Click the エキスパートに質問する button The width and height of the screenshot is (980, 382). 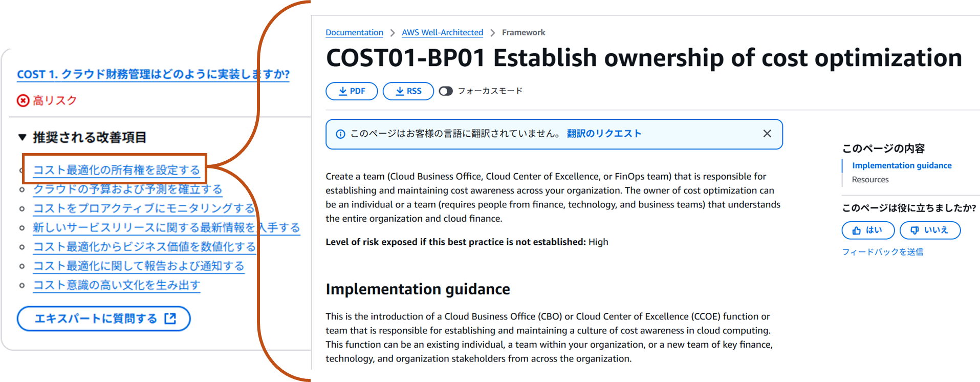coord(104,319)
